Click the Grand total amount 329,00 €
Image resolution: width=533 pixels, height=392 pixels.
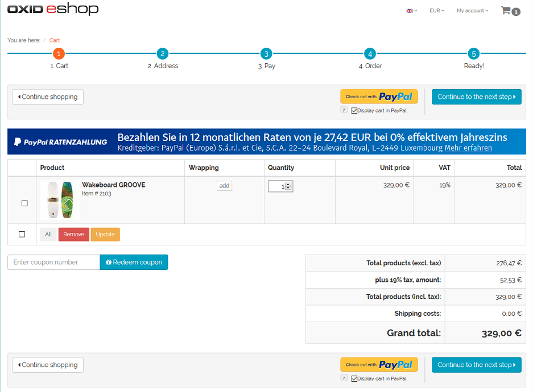[x=501, y=333]
